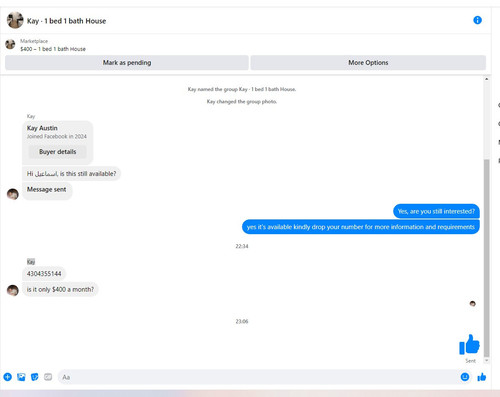Click scrollbar up arrow
Image resolution: width=500 pixels, height=397 pixels.
pos(486,79)
